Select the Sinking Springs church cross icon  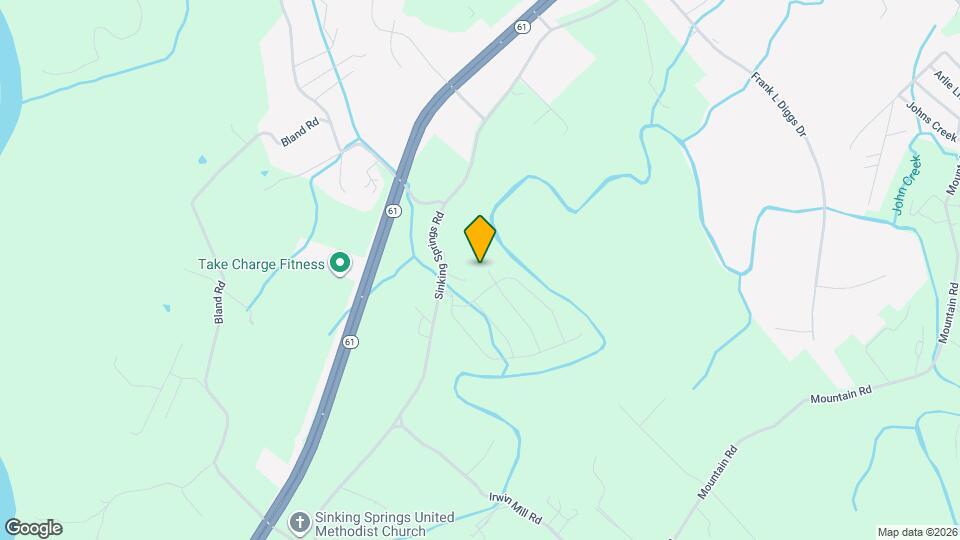pyautogui.click(x=299, y=523)
